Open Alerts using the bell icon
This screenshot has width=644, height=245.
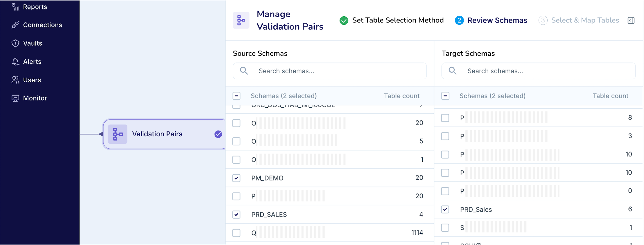click(15, 62)
